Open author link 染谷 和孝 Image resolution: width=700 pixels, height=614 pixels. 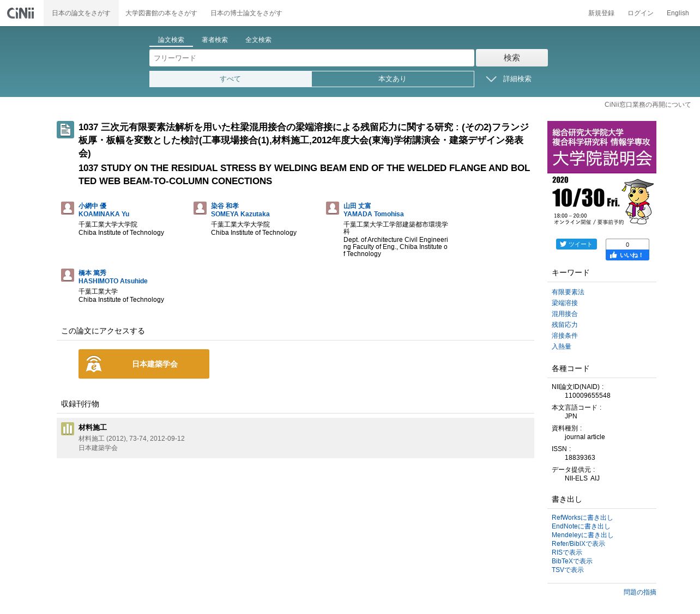pos(225,206)
